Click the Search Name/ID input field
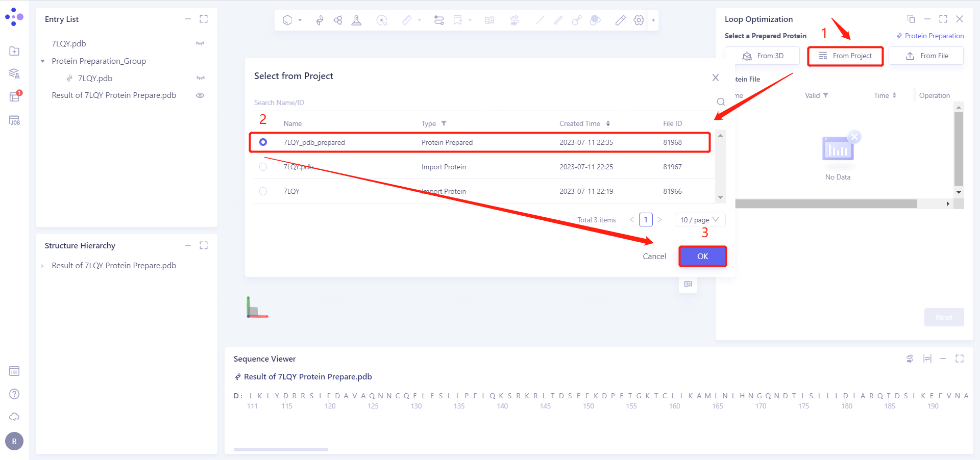 pos(480,103)
